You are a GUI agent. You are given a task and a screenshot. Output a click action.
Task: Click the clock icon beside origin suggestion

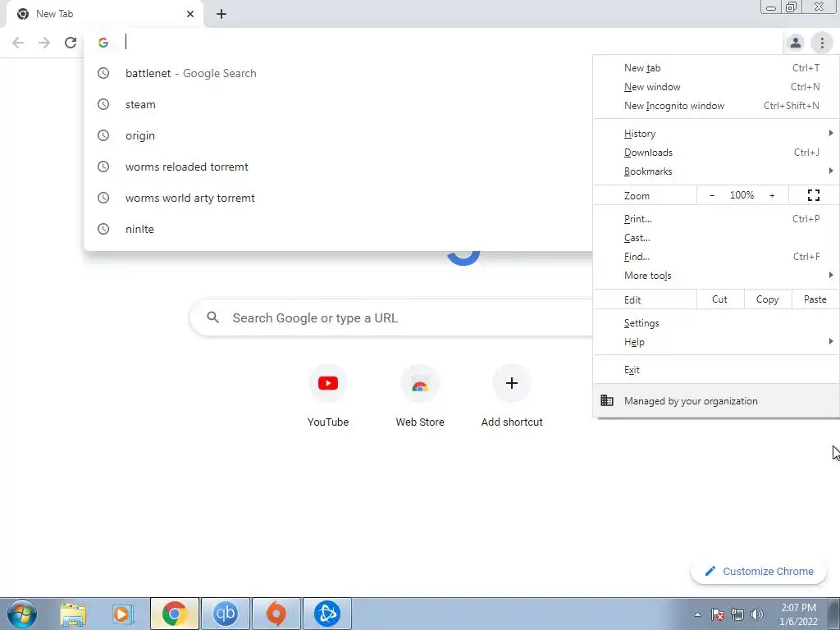(103, 135)
